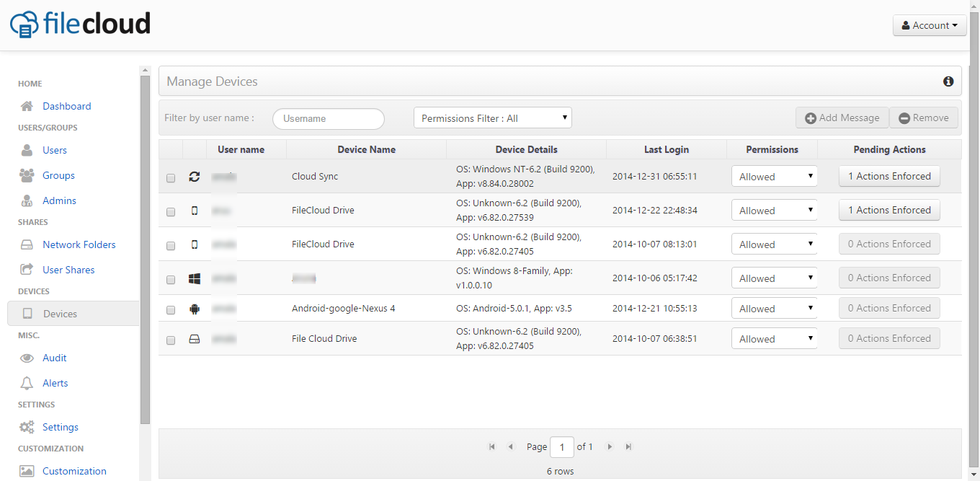Click the sidebar vertical scrollbar
This screenshot has width=980, height=481.
145,249
